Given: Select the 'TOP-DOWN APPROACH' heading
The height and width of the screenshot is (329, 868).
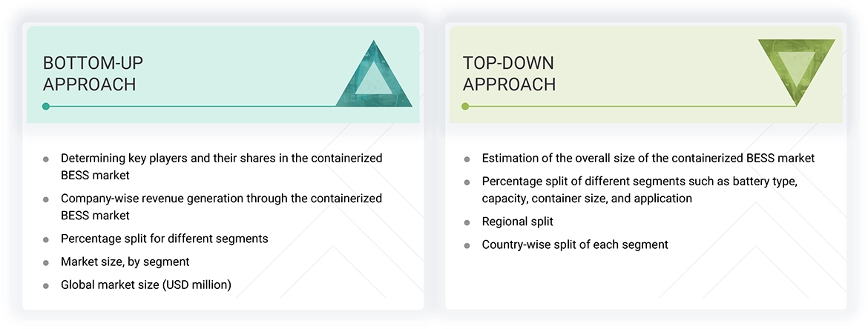Looking at the screenshot, I should (509, 73).
